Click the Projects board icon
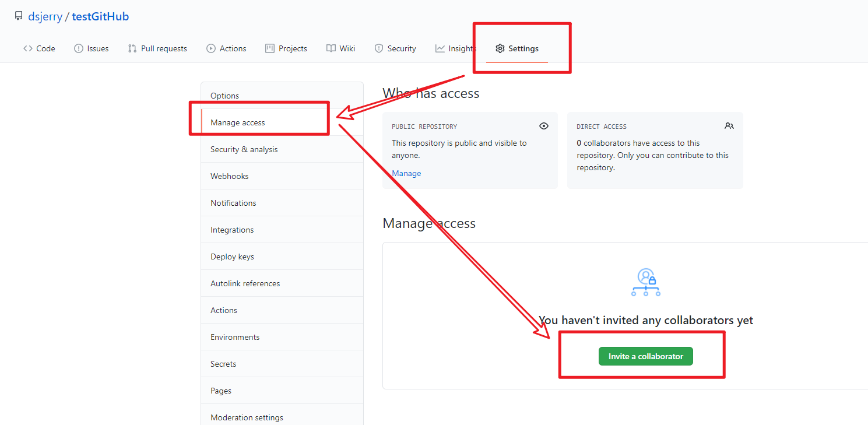The width and height of the screenshot is (868, 425). tap(270, 48)
